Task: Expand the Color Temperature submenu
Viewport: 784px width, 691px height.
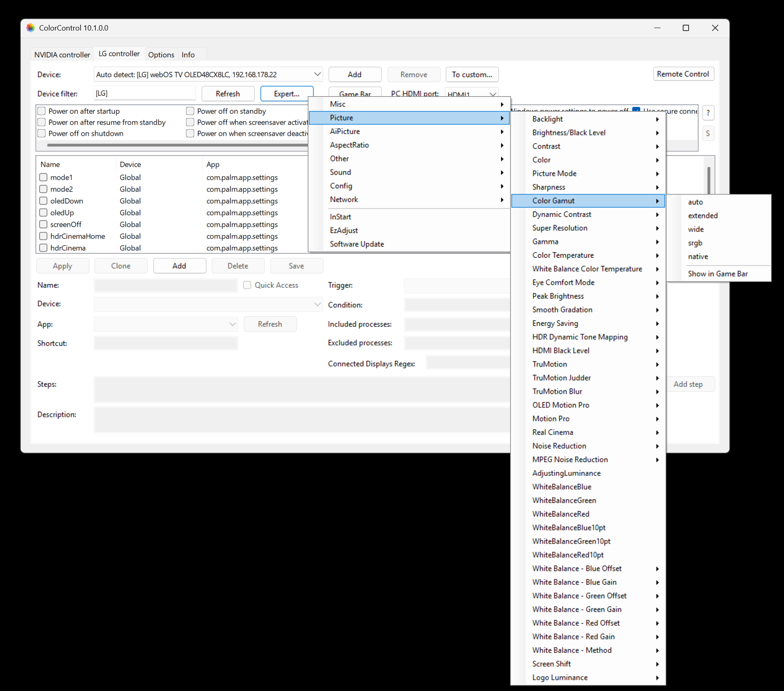Action: (588, 255)
